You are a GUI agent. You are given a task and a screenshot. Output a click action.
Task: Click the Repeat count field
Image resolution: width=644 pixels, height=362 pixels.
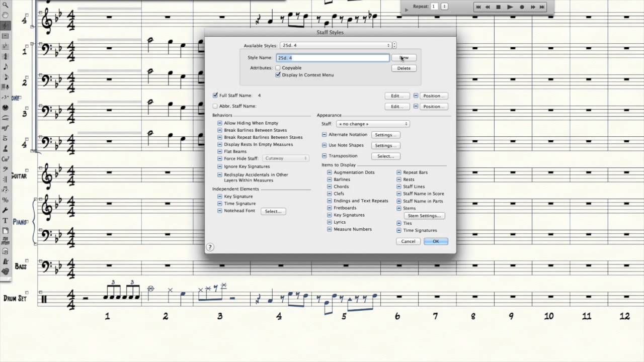[434, 7]
